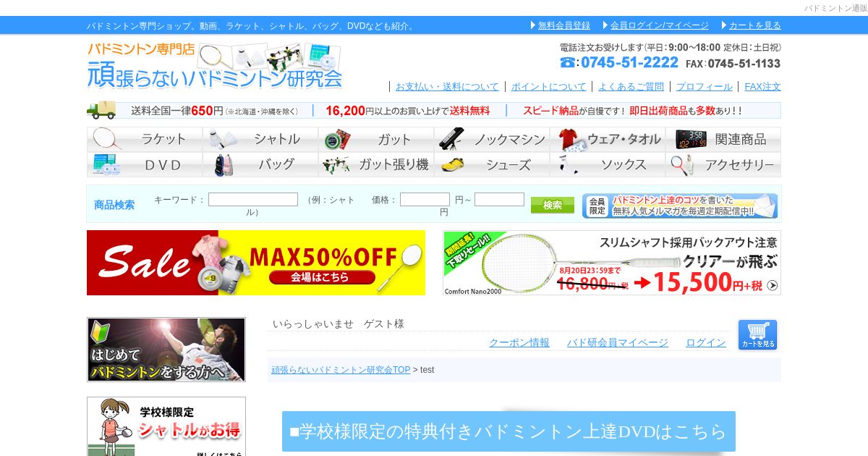Viewport: 868px width, 456px height.
Task: Go to 頑張らないバドミントン研究会TOP breadcrumb
Action: pyautogui.click(x=341, y=369)
